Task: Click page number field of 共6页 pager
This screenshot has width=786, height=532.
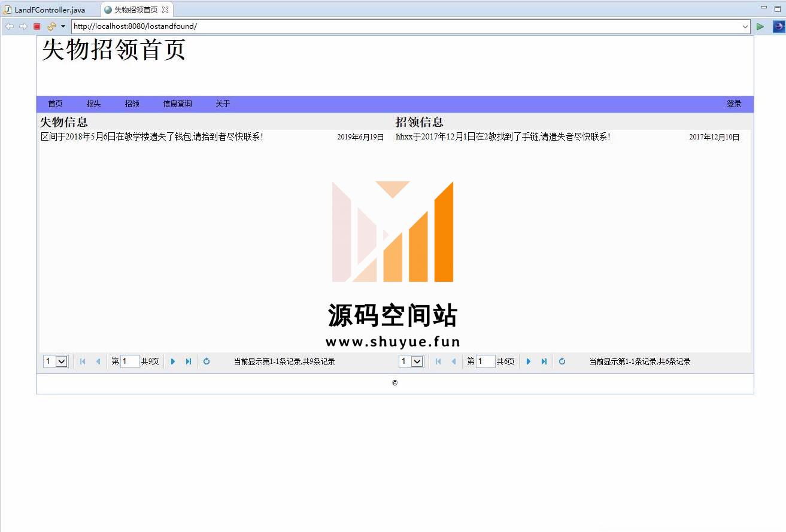Action: [485, 361]
